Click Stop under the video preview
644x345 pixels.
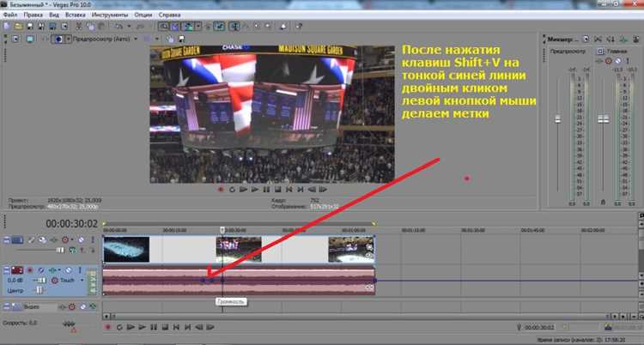click(x=277, y=190)
